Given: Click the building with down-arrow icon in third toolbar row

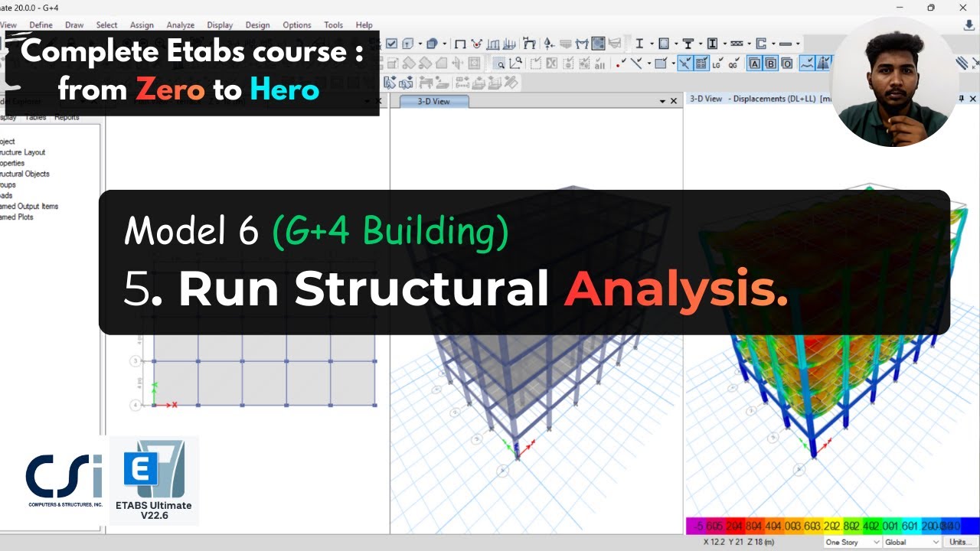Looking at the screenshot, I should coord(406,83).
